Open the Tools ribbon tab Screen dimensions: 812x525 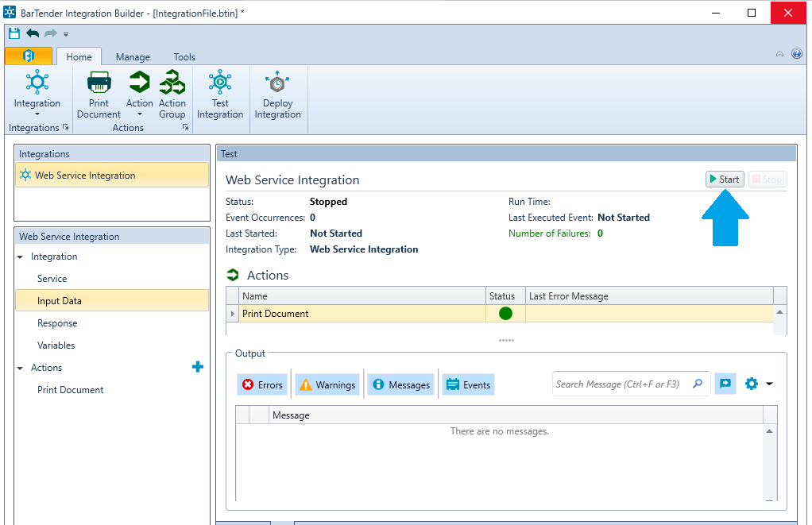click(x=184, y=57)
